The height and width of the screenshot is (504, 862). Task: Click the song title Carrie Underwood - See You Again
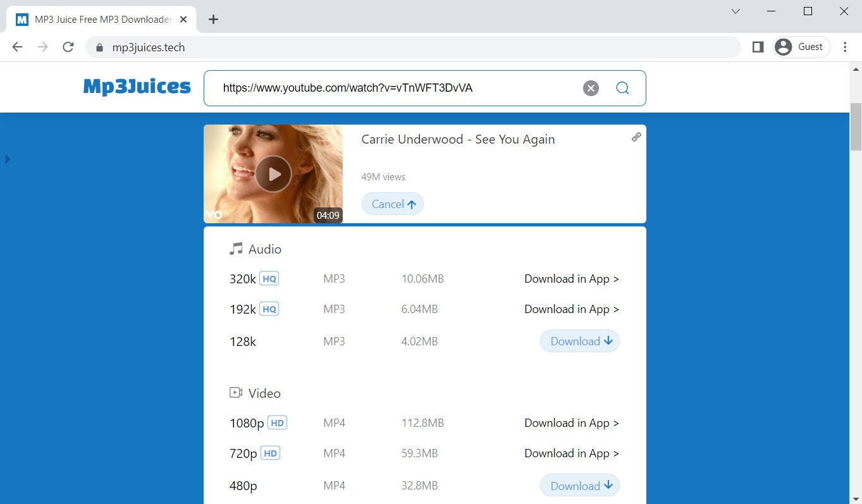click(458, 139)
